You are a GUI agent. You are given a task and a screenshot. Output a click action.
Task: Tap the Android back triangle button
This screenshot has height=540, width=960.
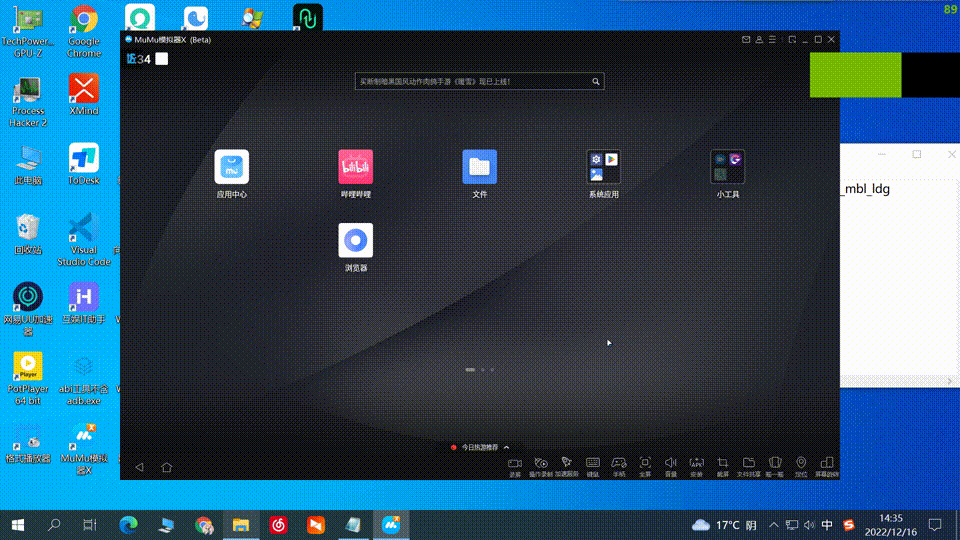[x=140, y=467]
